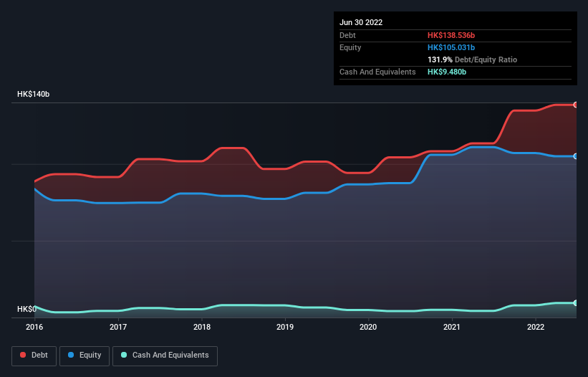The width and height of the screenshot is (588, 377).
Task: Click the 2019 x-axis label
Action: click(285, 327)
